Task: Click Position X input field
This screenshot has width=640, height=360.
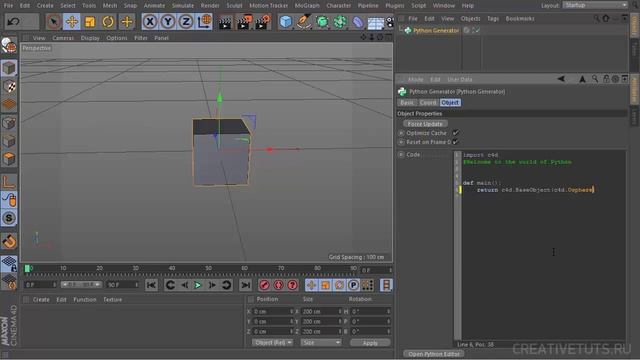Action: (x=273, y=311)
